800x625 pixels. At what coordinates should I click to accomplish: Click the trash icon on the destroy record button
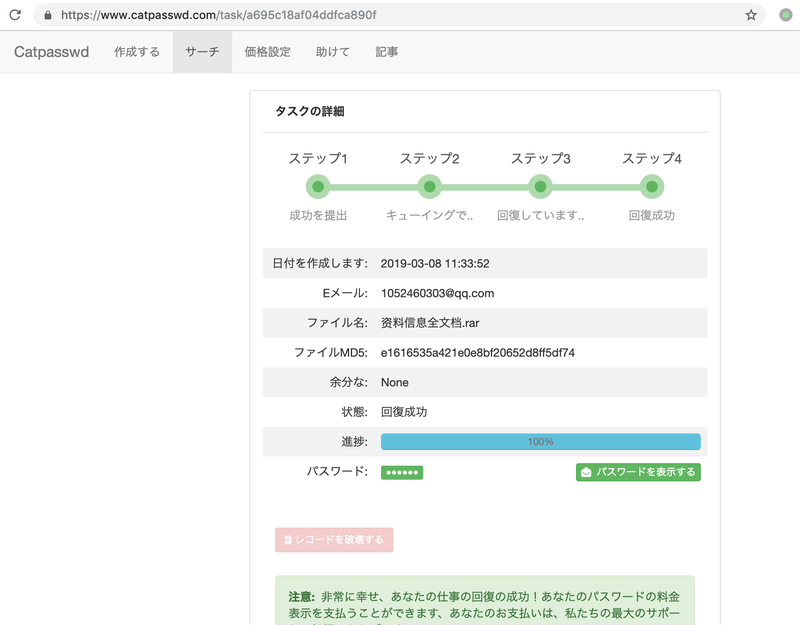(288, 540)
